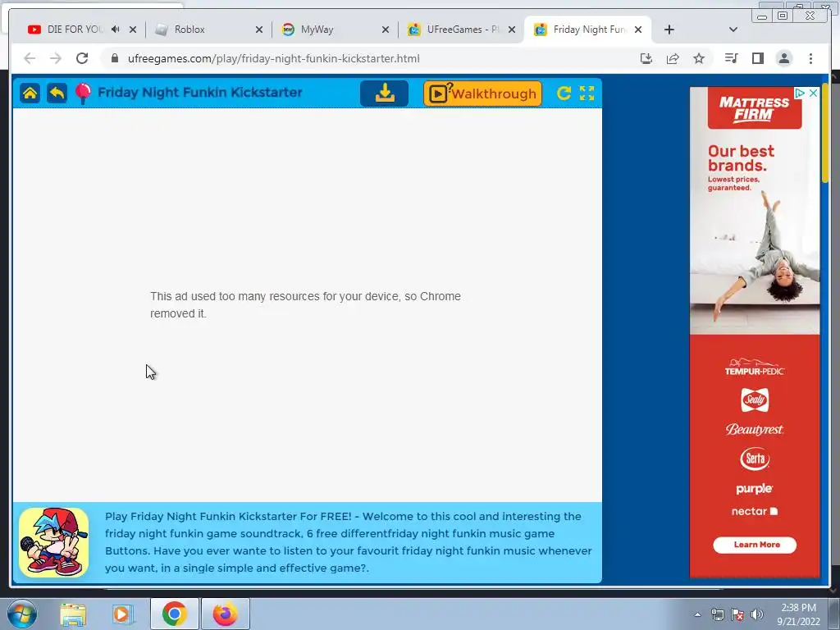Show hidden system tray icons
Viewport: 840px width, 630px height.
(697, 614)
